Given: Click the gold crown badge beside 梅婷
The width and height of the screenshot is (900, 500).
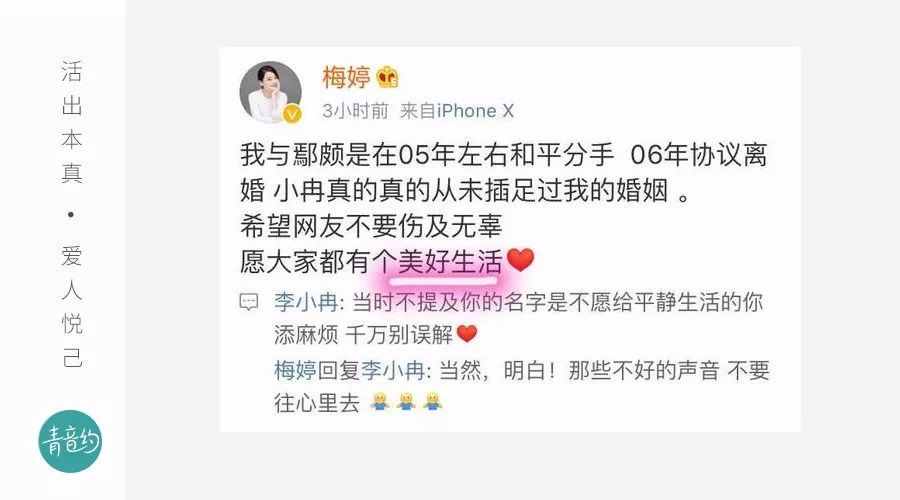Looking at the screenshot, I should click(x=387, y=77).
